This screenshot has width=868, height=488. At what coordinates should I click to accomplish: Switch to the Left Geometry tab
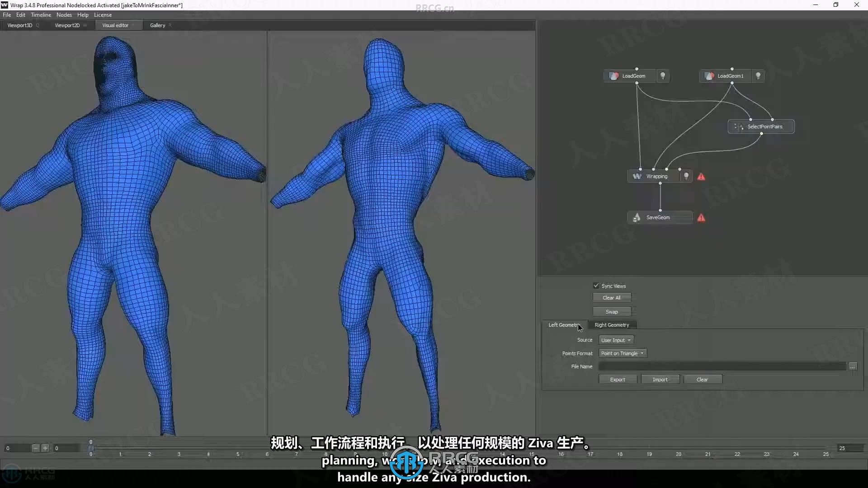coord(564,325)
